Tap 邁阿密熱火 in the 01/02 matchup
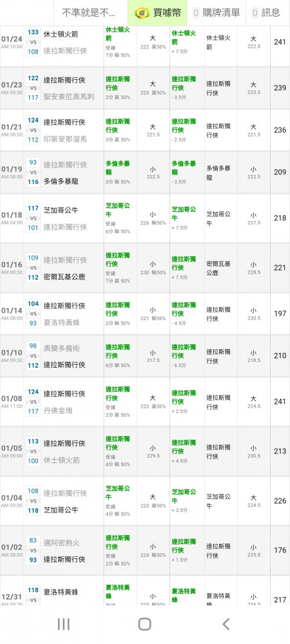Screen dimensions: 290x644 coord(62,542)
